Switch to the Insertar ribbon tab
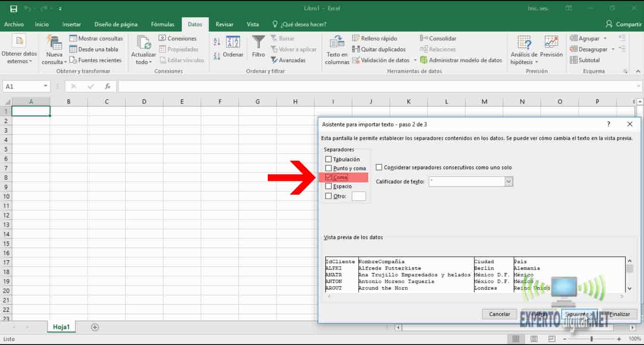Image resolution: width=644 pixels, height=345 pixels. 71,25
